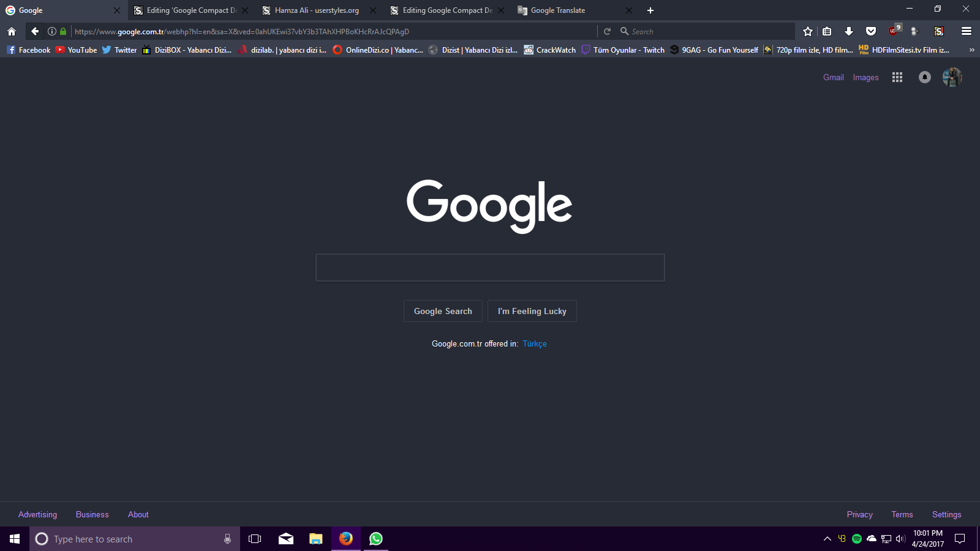980x551 pixels.
Task: Open site information icon in address bar
Action: click(52, 31)
